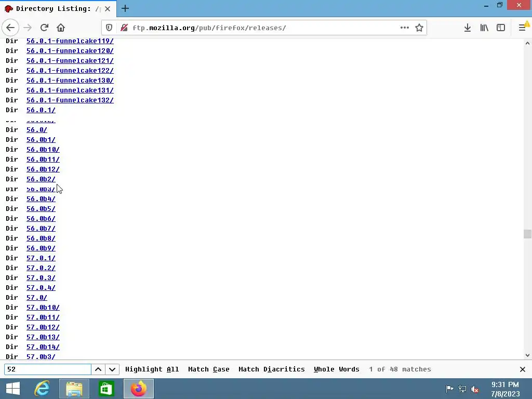The width and height of the screenshot is (532, 399).
Task: Find previous match arrow
Action: pos(98,369)
